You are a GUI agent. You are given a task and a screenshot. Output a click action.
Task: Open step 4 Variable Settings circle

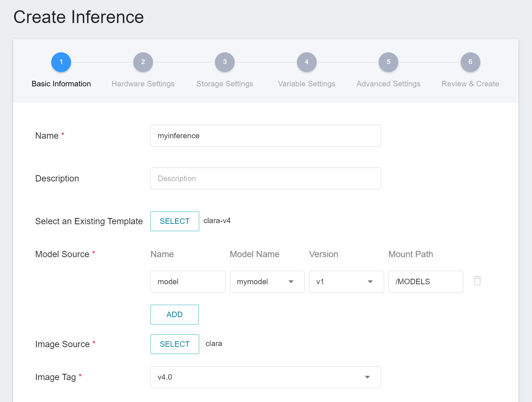306,62
